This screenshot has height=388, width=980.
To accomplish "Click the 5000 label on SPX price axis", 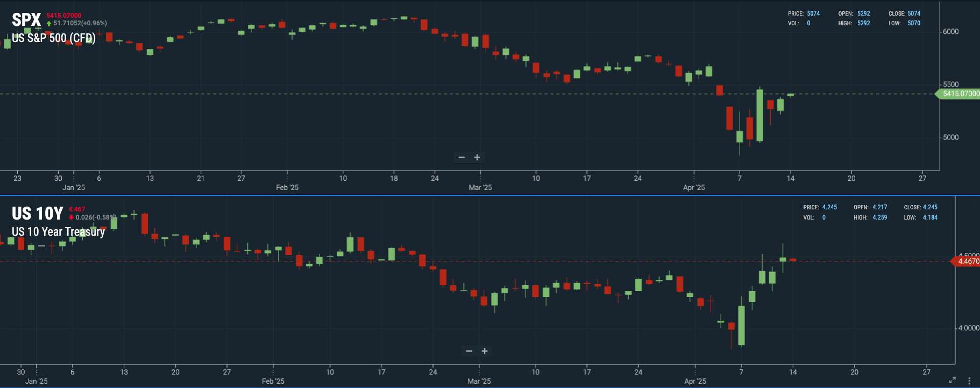I will pyautogui.click(x=951, y=137).
